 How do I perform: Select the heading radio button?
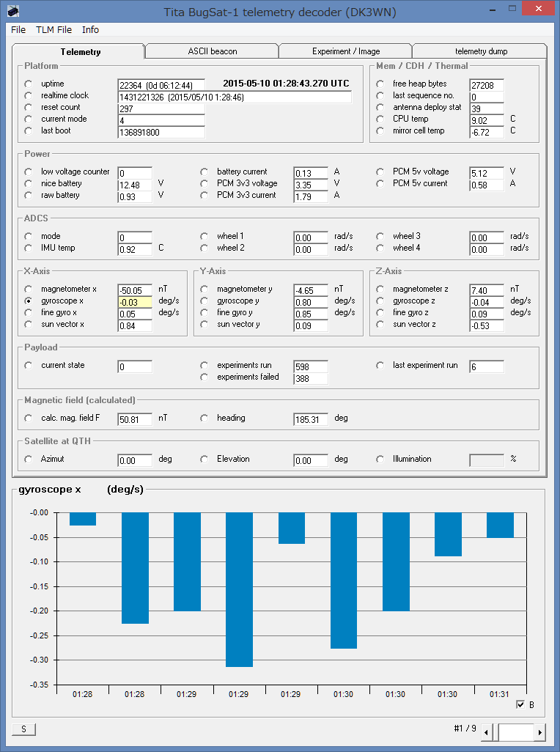(x=205, y=419)
